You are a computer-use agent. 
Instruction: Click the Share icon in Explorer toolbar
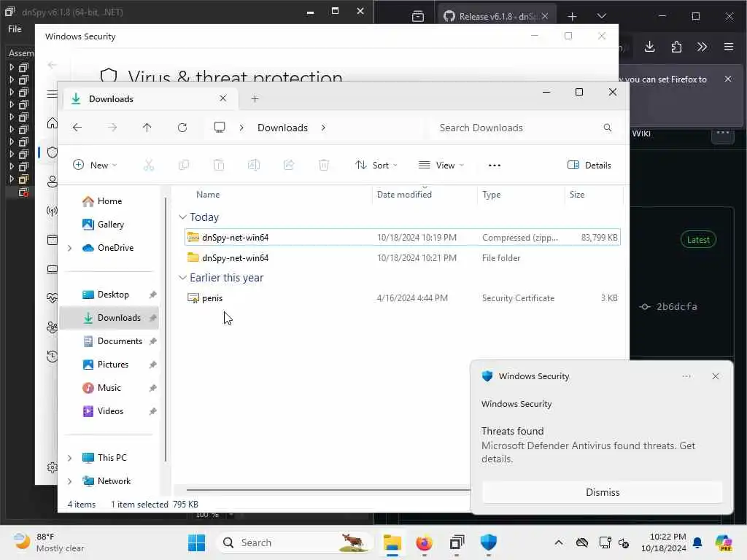(289, 166)
